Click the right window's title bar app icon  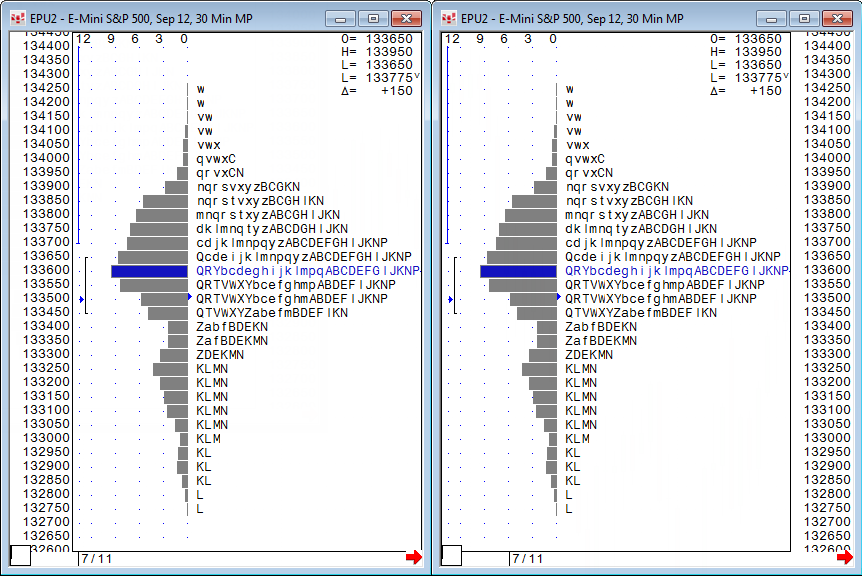click(x=449, y=19)
